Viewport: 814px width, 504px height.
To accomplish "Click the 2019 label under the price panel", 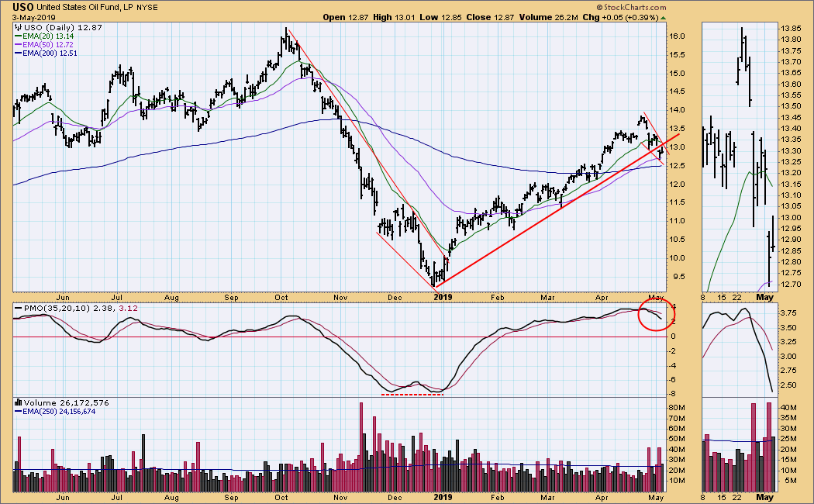I will click(x=443, y=298).
